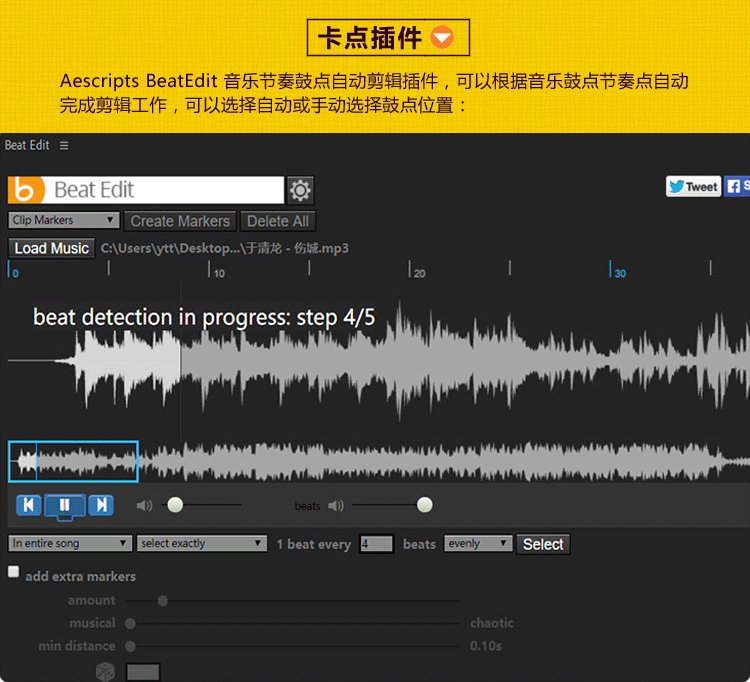Click the Load Music button
The image size is (750, 682).
point(52,248)
